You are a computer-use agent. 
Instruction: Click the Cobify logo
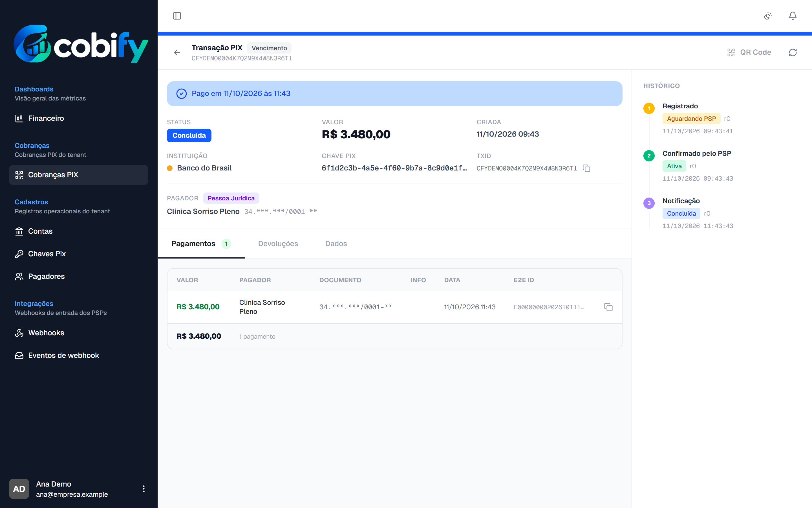(x=81, y=44)
